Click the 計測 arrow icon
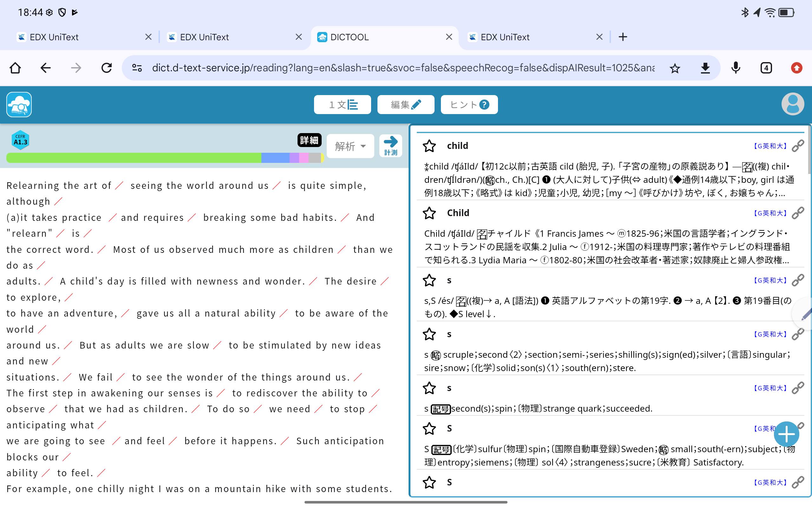The height and width of the screenshot is (507, 812). [x=390, y=145]
